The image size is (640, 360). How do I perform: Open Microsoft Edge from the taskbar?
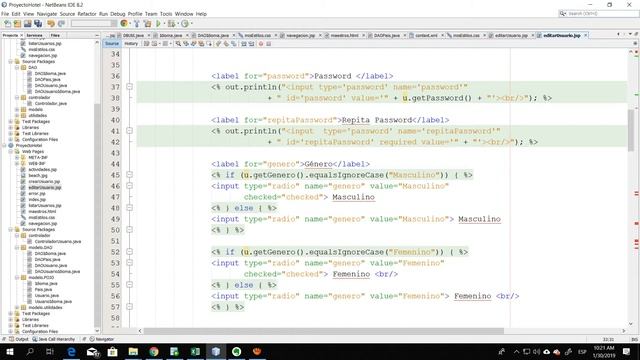click(71, 351)
